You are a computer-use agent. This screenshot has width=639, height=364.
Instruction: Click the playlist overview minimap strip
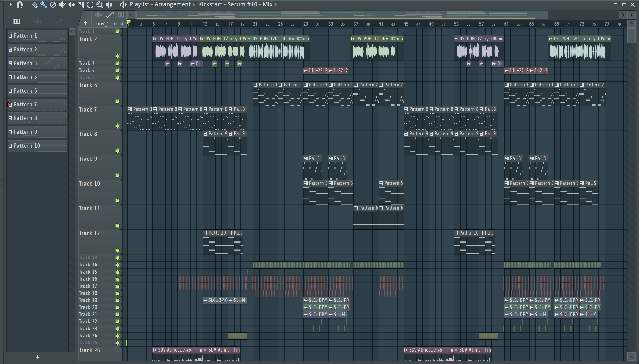(x=342, y=15)
